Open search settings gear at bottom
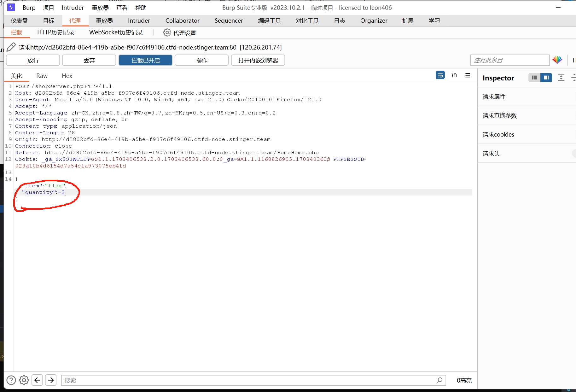Screen dimensions: 576x392 click(24, 380)
